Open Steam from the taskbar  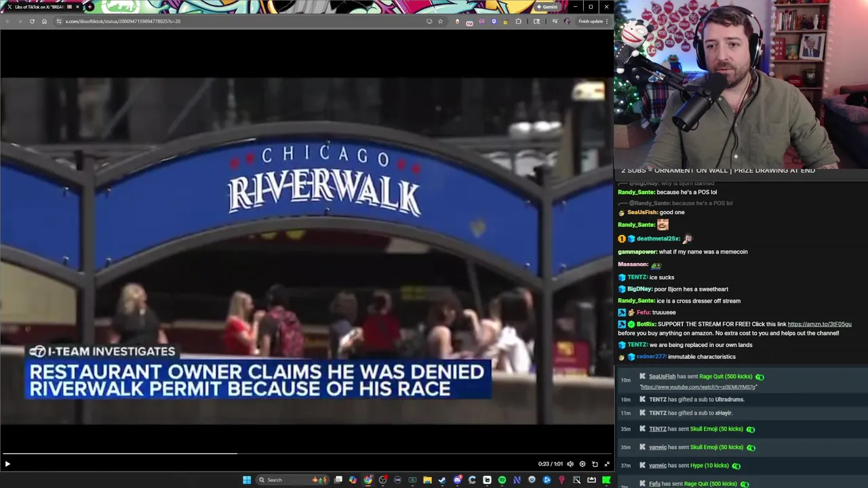pos(442,480)
